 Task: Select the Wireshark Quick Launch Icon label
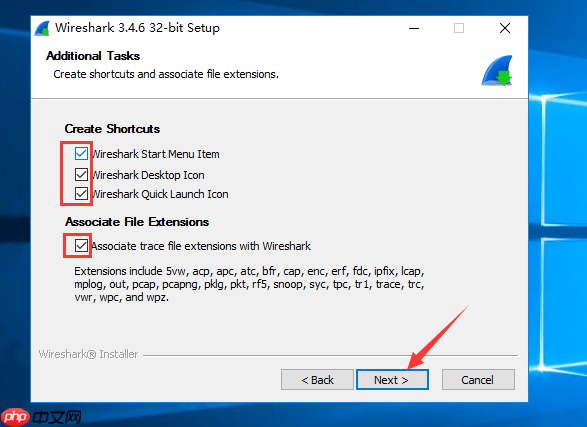coord(160,194)
